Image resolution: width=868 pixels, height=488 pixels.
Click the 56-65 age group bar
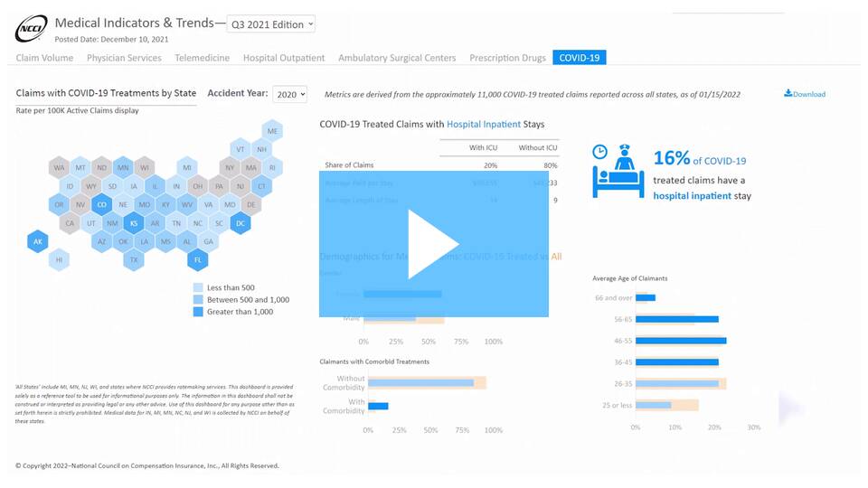point(677,319)
